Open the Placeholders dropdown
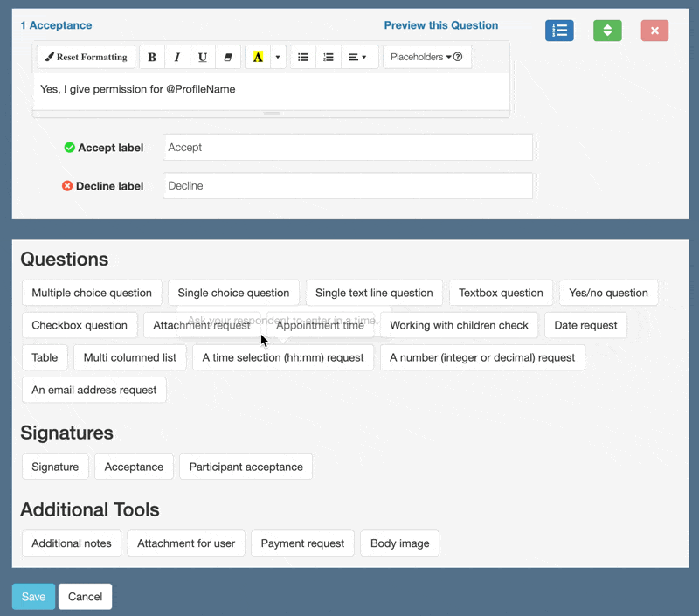The width and height of the screenshot is (699, 616). (x=421, y=57)
